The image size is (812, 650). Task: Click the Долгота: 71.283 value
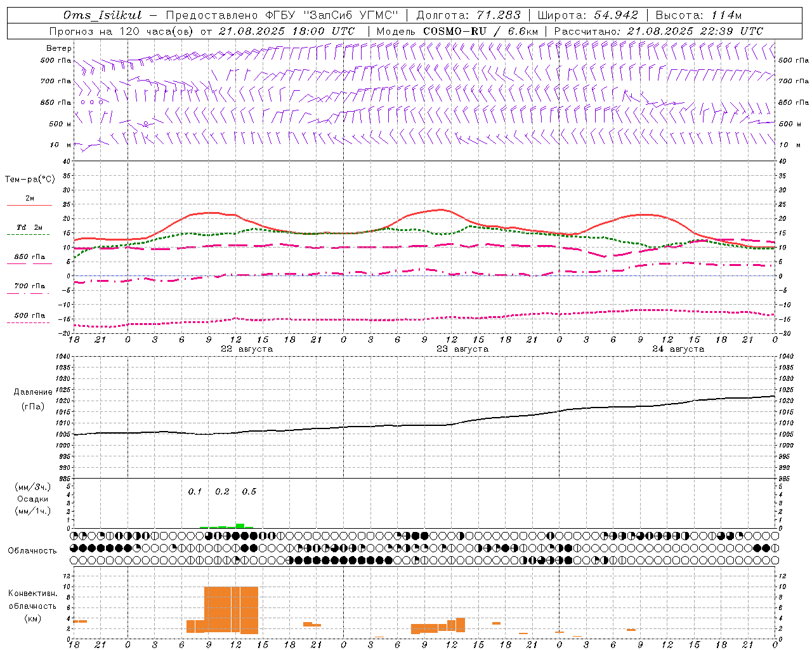(x=468, y=15)
